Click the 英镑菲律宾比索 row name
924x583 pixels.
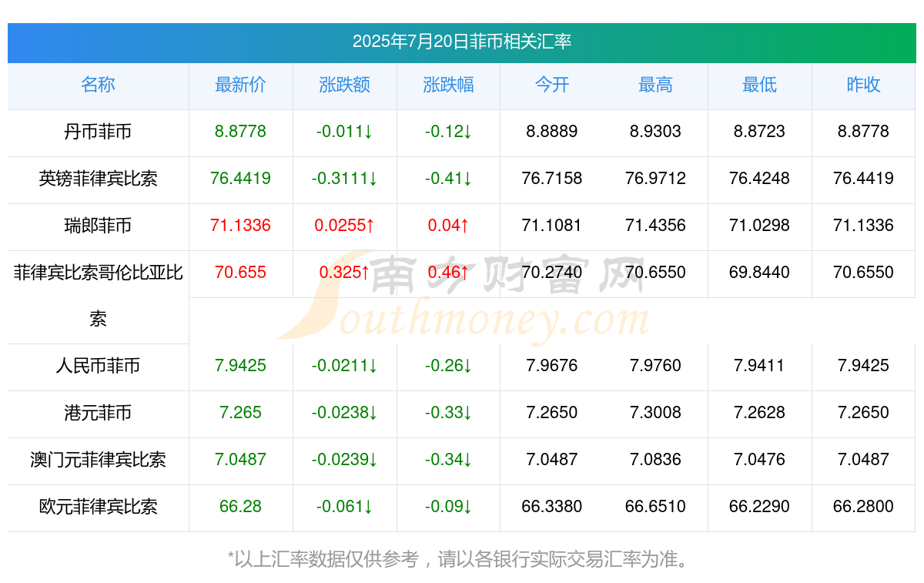98,179
